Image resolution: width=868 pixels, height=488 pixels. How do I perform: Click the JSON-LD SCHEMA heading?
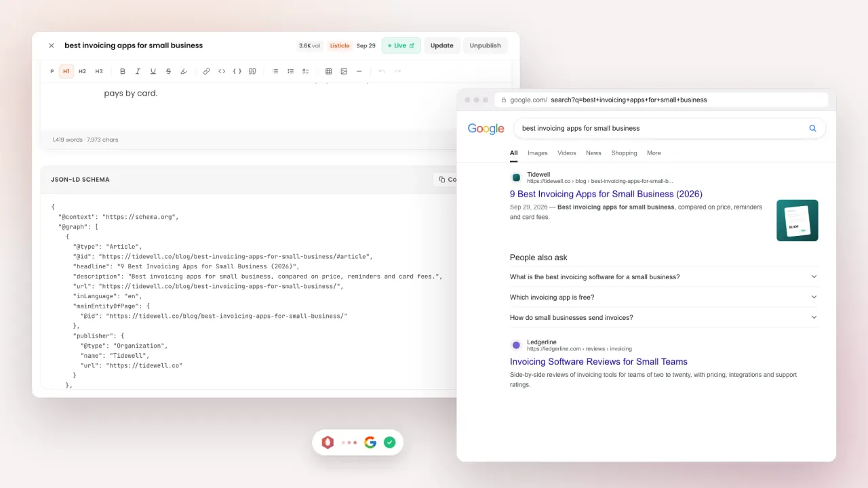click(80, 180)
